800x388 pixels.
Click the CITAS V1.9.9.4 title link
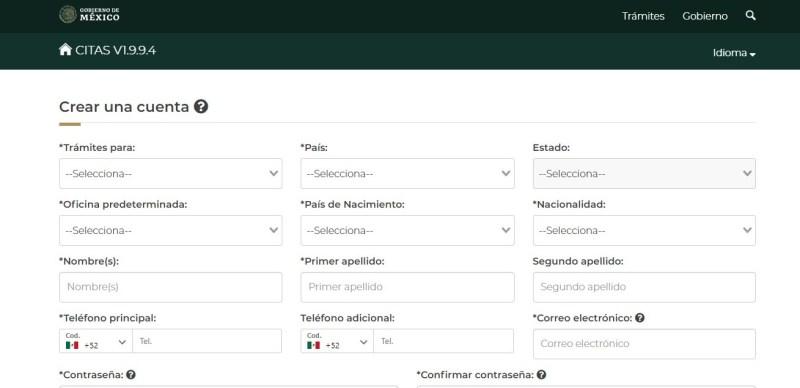115,50
